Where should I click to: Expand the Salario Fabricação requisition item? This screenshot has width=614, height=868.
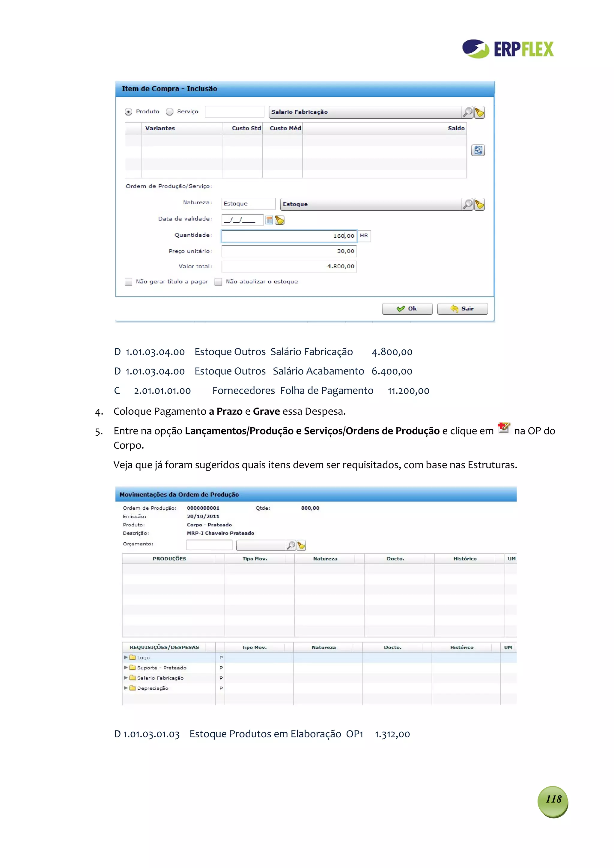point(126,678)
